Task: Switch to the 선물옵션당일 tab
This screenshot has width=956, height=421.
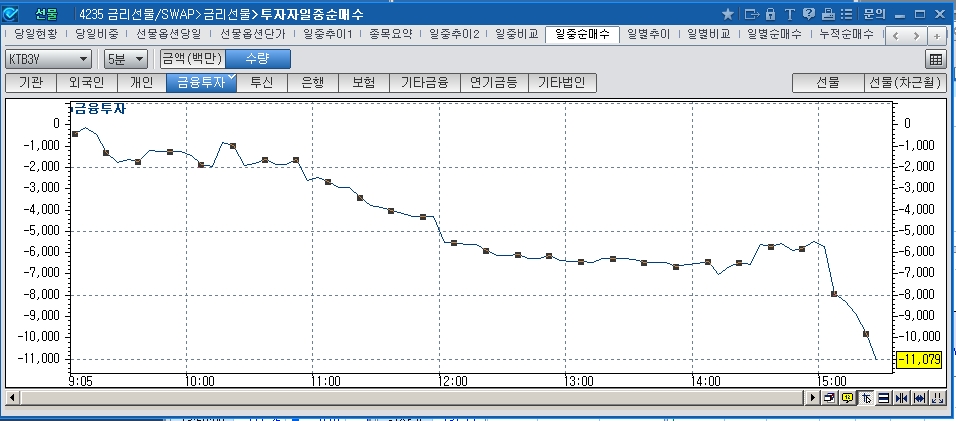Action: tap(169, 35)
